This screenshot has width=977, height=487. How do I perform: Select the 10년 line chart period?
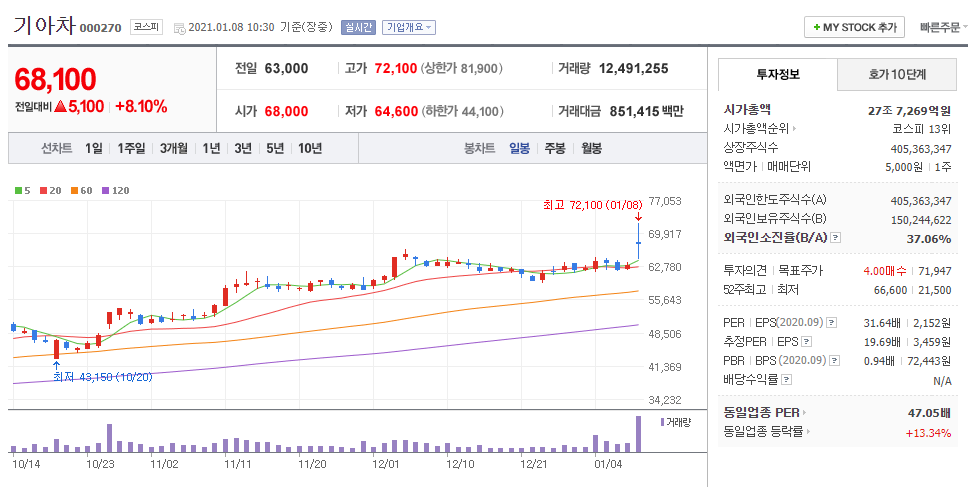[310, 148]
